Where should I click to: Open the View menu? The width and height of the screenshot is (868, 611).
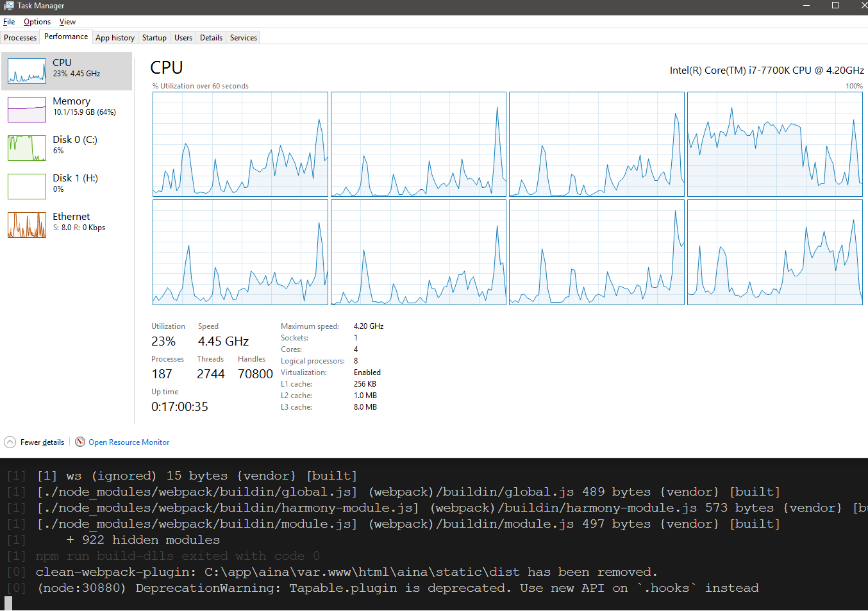tap(67, 22)
